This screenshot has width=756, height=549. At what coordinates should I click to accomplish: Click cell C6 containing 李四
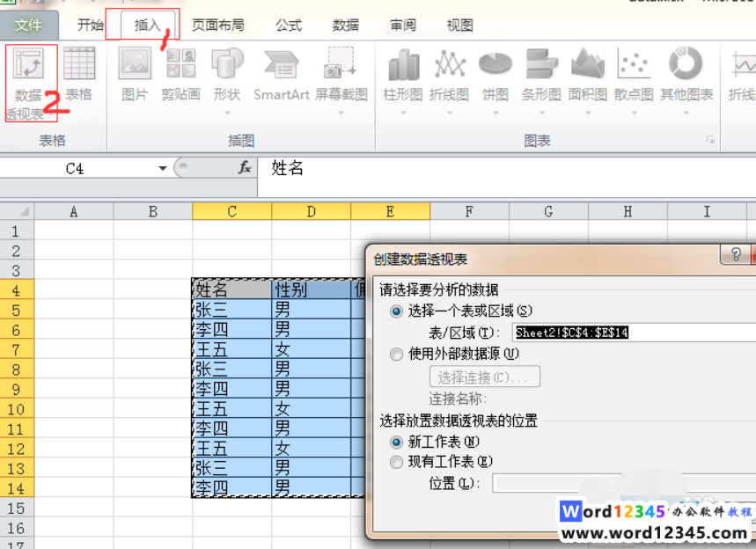tap(232, 330)
